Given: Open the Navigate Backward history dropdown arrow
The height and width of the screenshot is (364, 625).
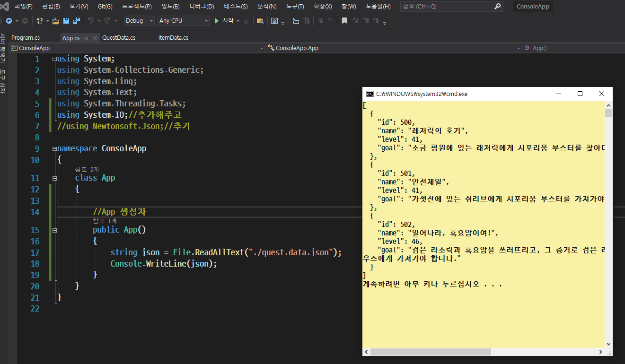Looking at the screenshot, I should 17,21.
